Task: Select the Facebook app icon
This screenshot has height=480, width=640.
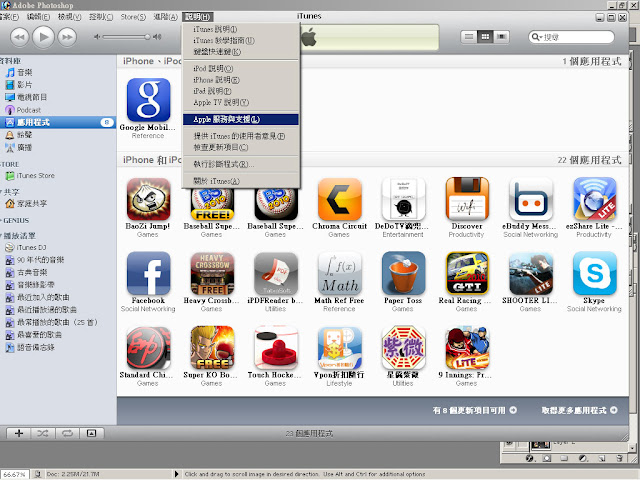Action: (149, 273)
